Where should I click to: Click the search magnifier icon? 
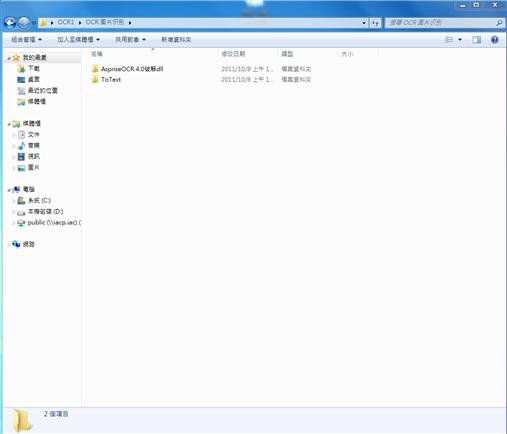coord(499,23)
